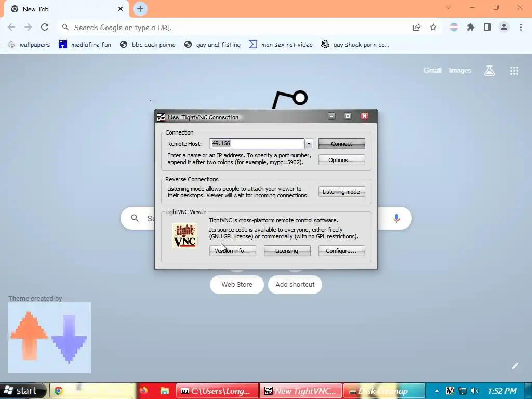Open the Google Images link
Image resolution: width=532 pixels, height=399 pixels.
coord(460,70)
